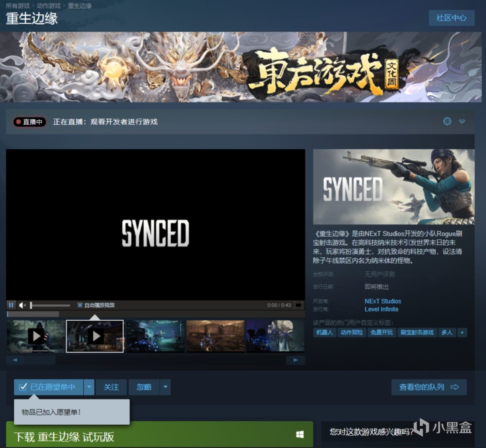
Task: Open the 社区中心 community hub
Action: pos(451,18)
